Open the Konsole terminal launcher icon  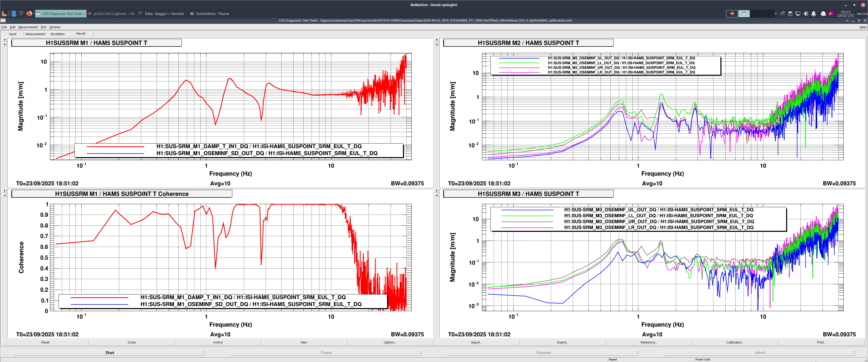pyautogui.click(x=21, y=14)
